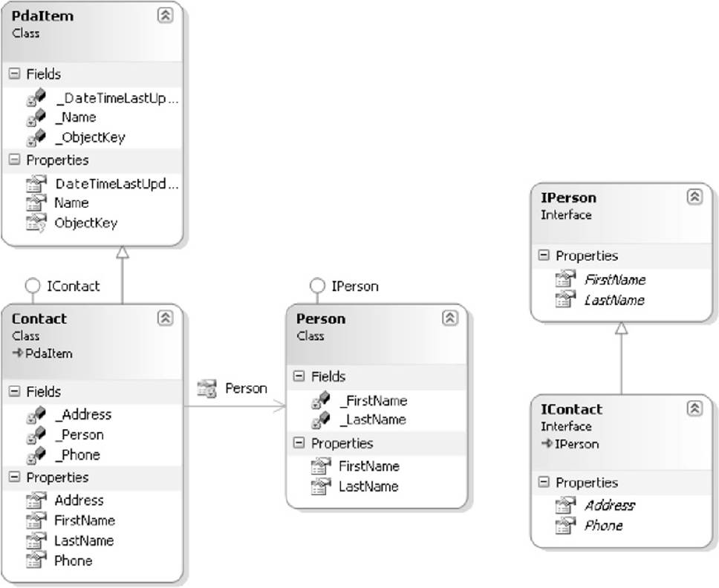This screenshot has height=588, width=719.
Task: Collapse the PdaItem class with chevron button
Action: [x=165, y=15]
